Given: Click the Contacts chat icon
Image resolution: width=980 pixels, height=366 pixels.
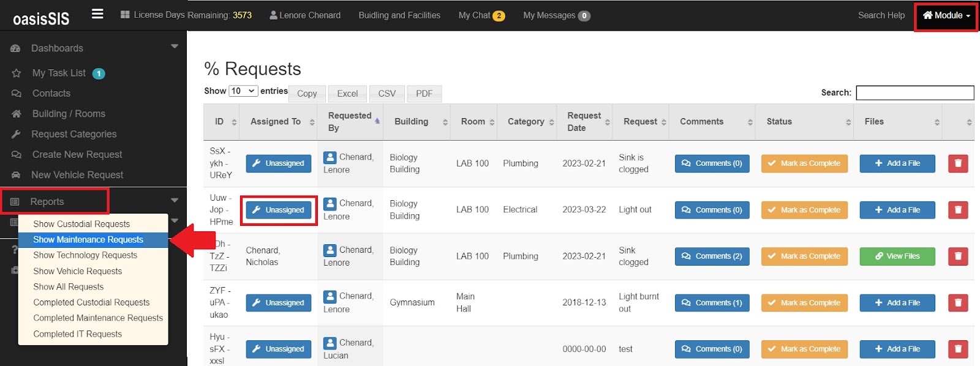Looking at the screenshot, I should tap(17, 94).
